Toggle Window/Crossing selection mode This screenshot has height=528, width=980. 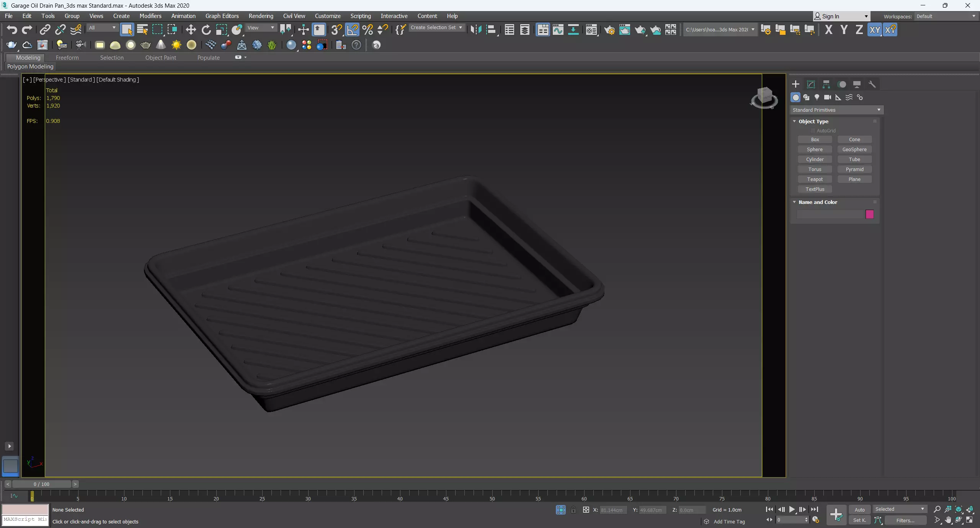tap(172, 30)
